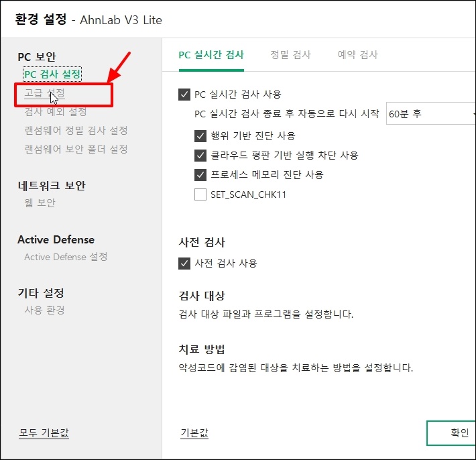Click the 확인 button
Screen dimensions: 476x460
[x=451, y=433]
